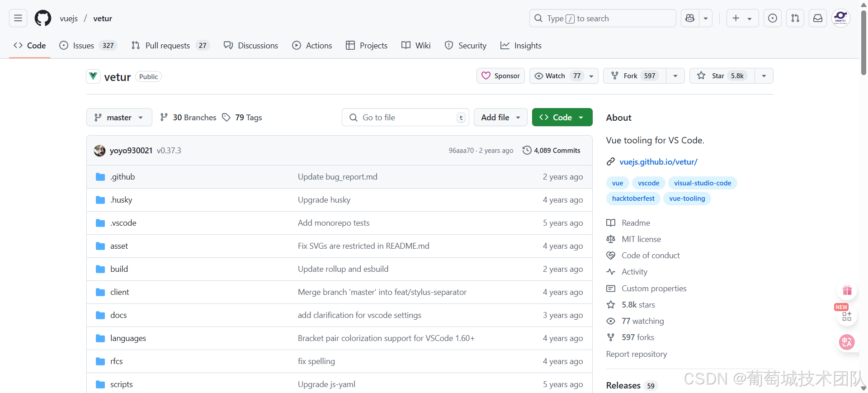This screenshot has height=393, width=868.
Task: Open the client folder
Action: click(119, 292)
